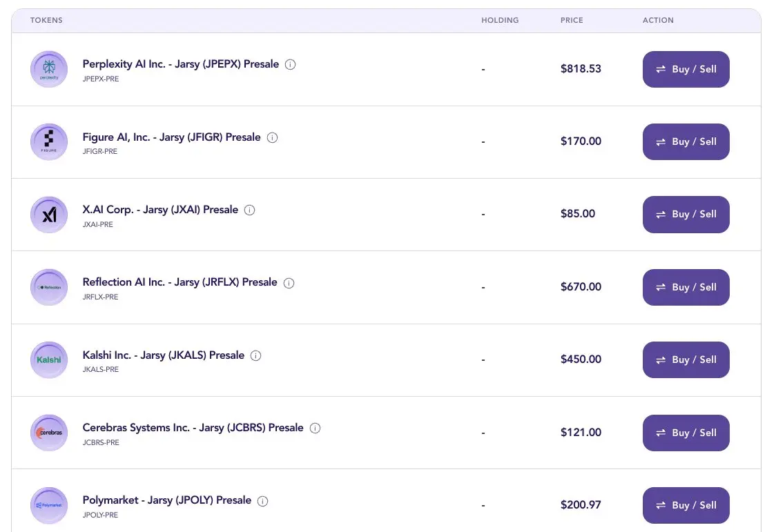
Task: Click the Polymarket token logo
Action: (x=49, y=505)
